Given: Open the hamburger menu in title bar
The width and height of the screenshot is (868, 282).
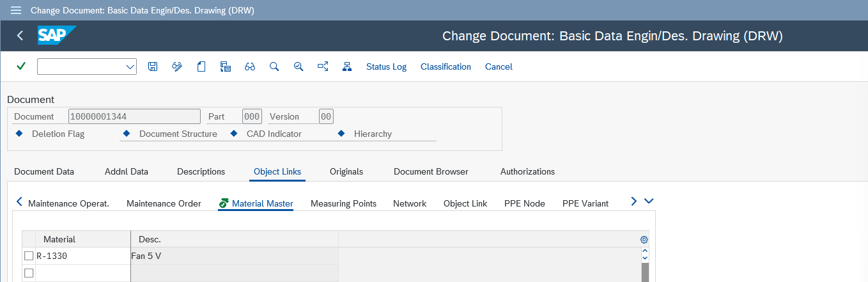Looking at the screenshot, I should 16,10.
